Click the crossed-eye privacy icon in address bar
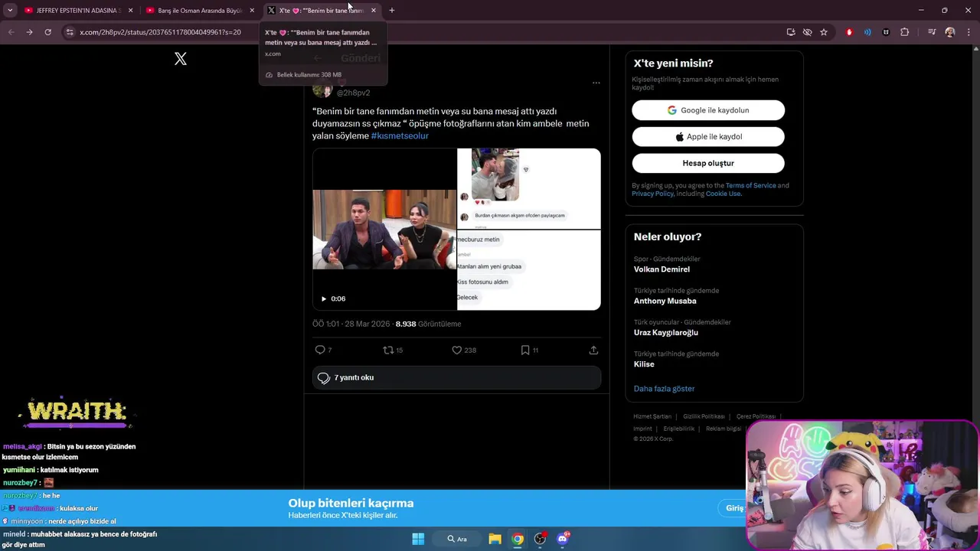 807,32
